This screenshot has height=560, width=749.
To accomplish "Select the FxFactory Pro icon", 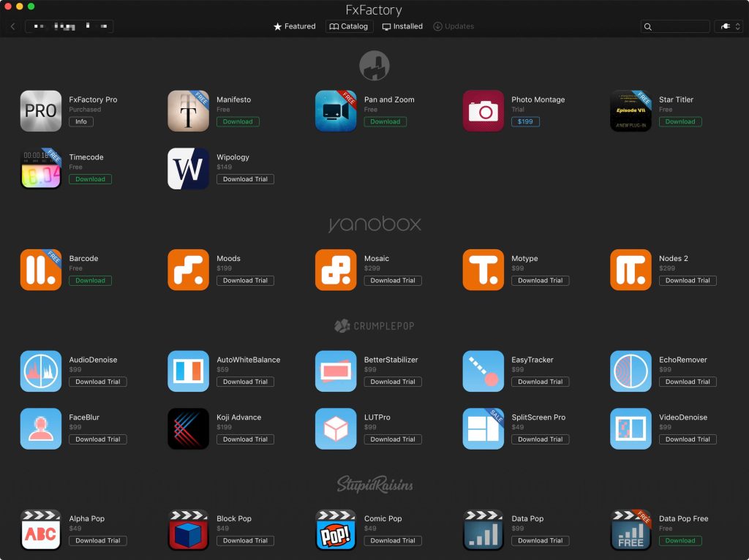I will tap(40, 110).
